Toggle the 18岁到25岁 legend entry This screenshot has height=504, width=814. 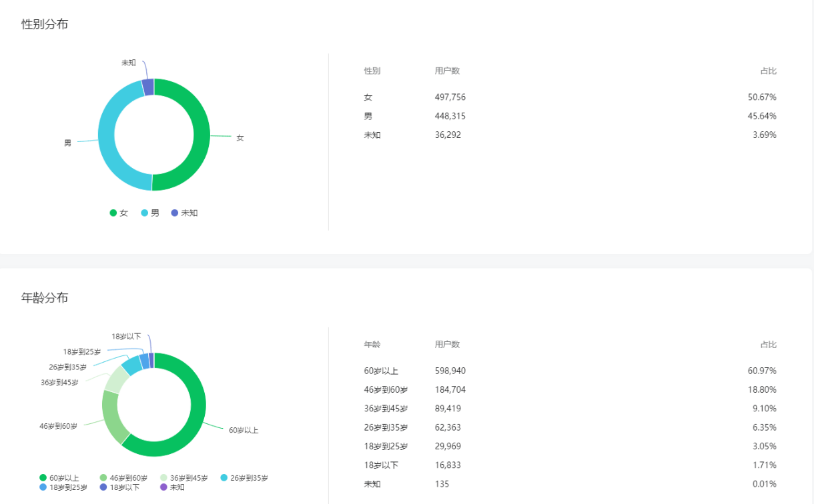63,487
